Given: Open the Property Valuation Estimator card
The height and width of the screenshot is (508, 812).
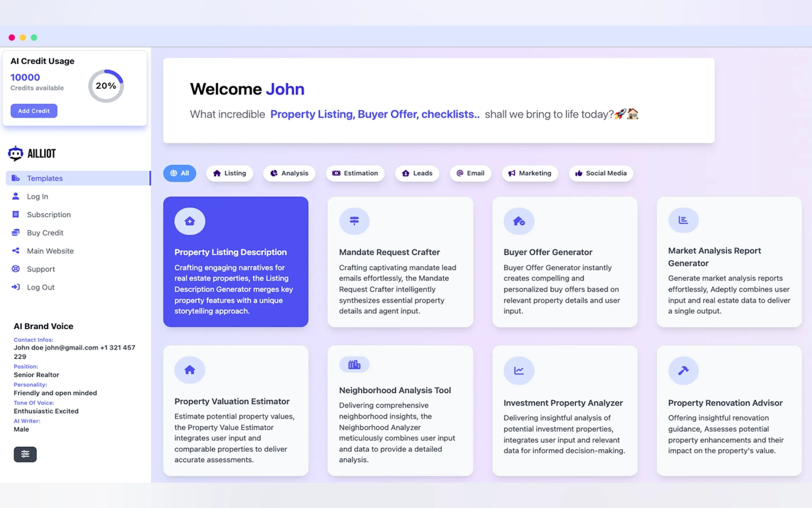Looking at the screenshot, I should pyautogui.click(x=236, y=410).
